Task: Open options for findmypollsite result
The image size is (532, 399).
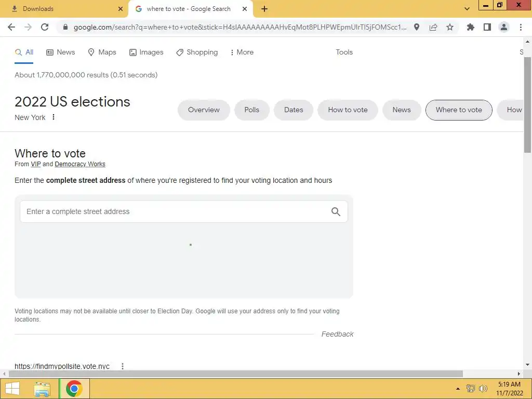Action: [123, 366]
